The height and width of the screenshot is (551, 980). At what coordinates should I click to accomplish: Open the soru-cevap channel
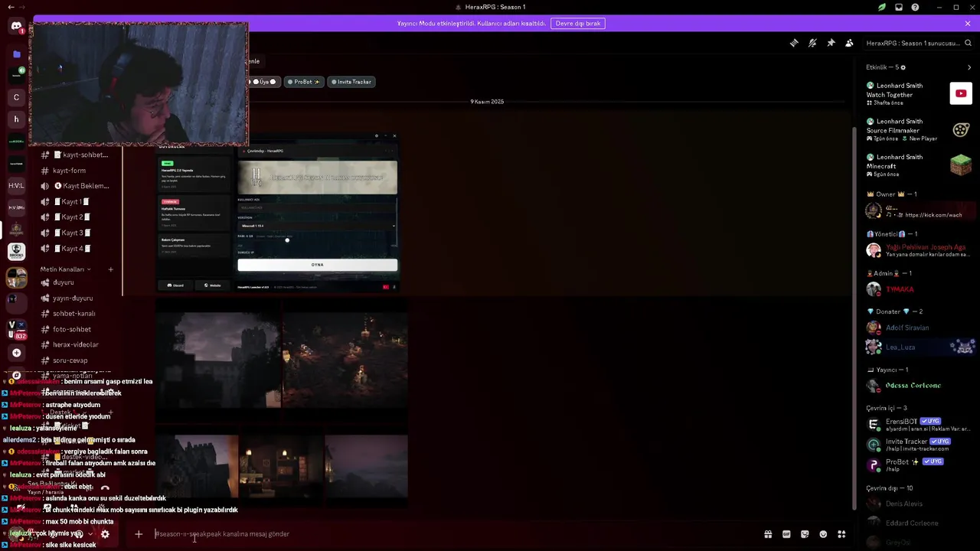77,360
